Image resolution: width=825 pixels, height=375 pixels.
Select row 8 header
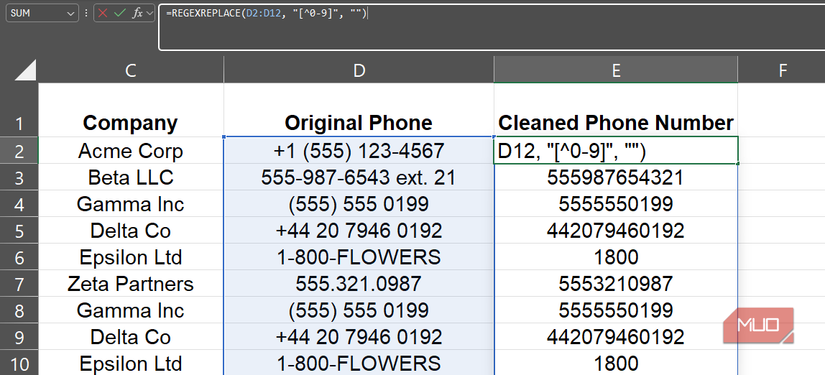point(19,310)
